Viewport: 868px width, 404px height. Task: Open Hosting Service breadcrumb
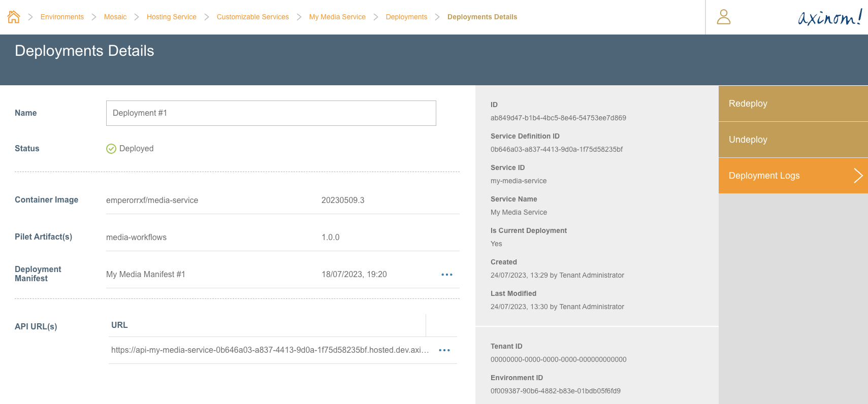click(x=171, y=17)
